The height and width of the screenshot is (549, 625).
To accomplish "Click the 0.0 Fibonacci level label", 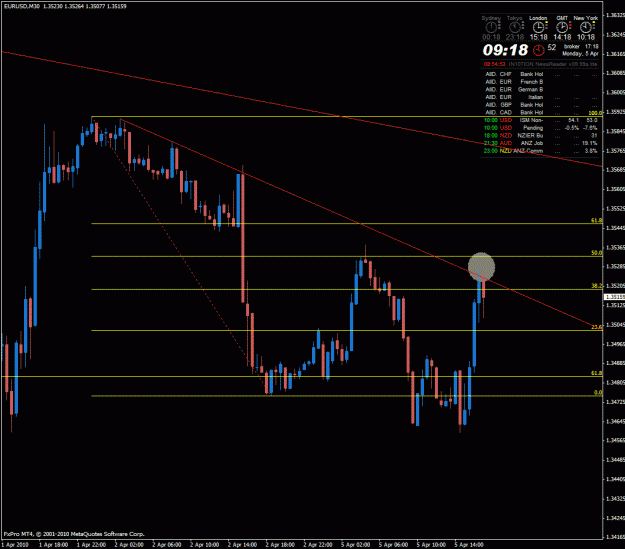I will pos(598,393).
